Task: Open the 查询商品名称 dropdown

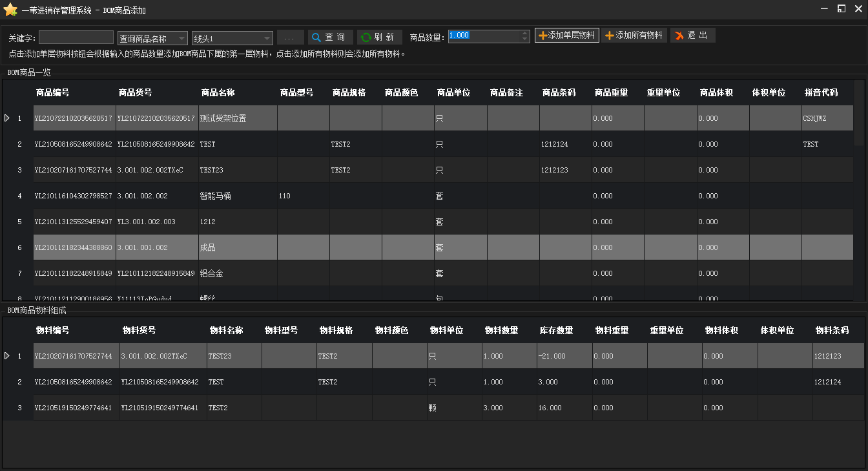Action: coord(153,38)
